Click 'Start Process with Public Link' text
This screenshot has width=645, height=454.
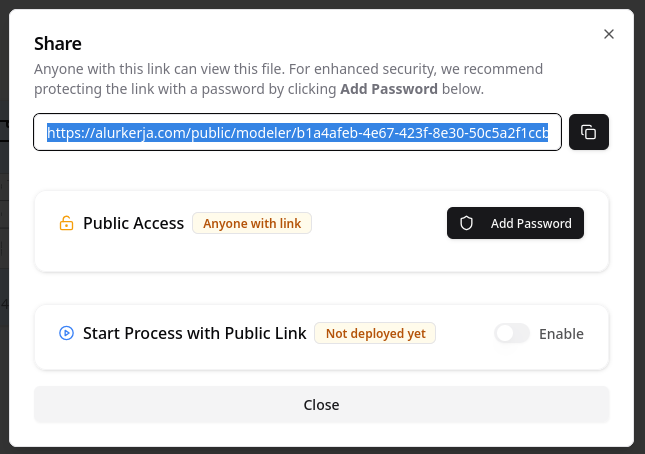(x=194, y=333)
